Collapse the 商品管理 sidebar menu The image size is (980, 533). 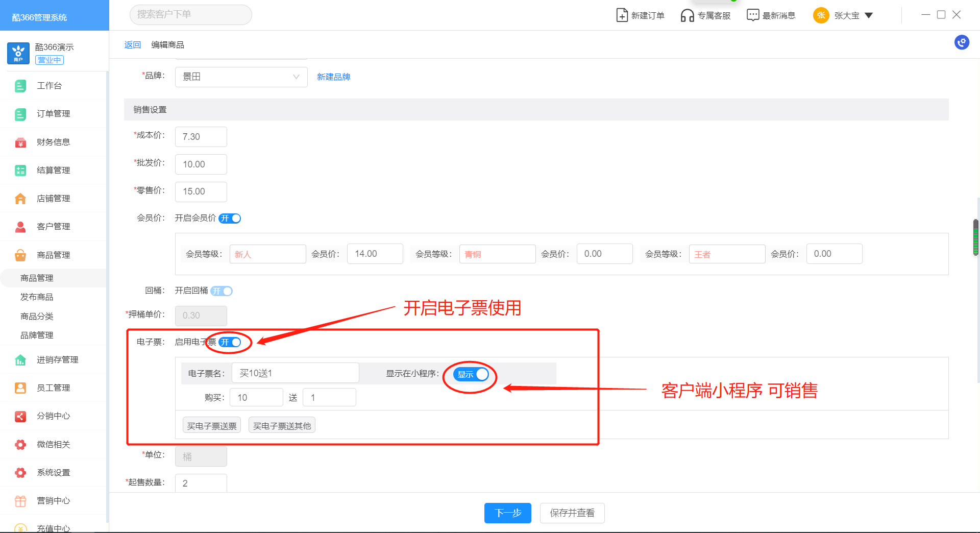53,255
